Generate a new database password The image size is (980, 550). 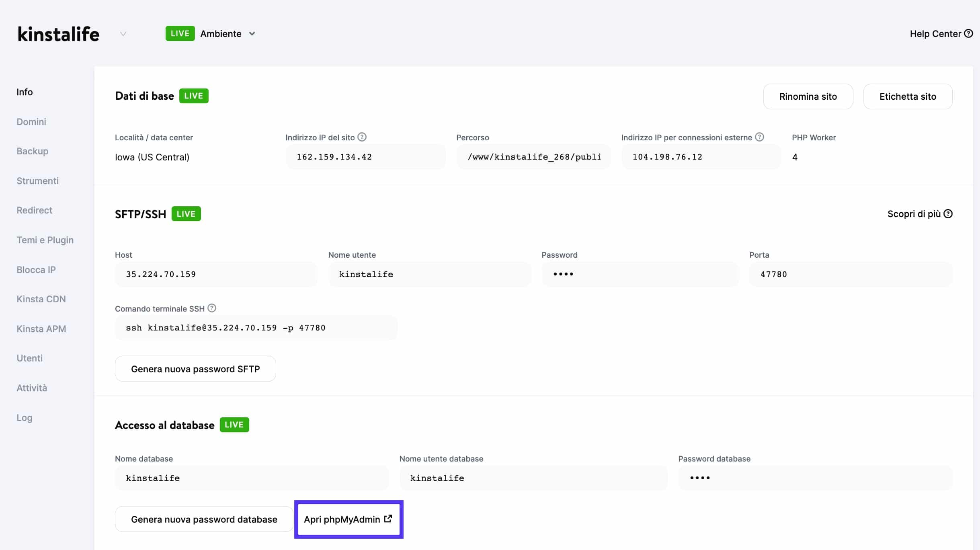pos(203,519)
